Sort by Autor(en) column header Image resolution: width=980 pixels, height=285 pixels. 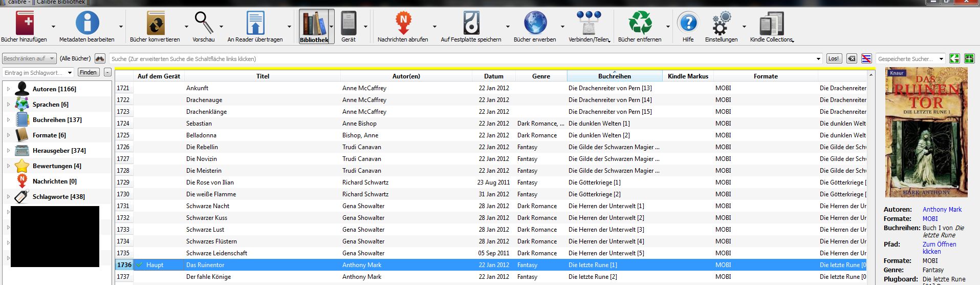[x=406, y=76]
